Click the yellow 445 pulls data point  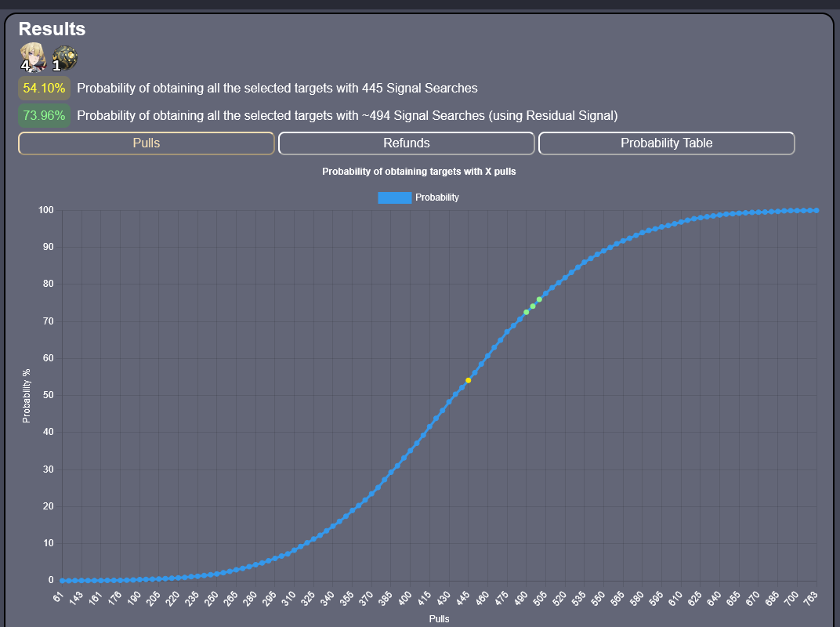469,380
